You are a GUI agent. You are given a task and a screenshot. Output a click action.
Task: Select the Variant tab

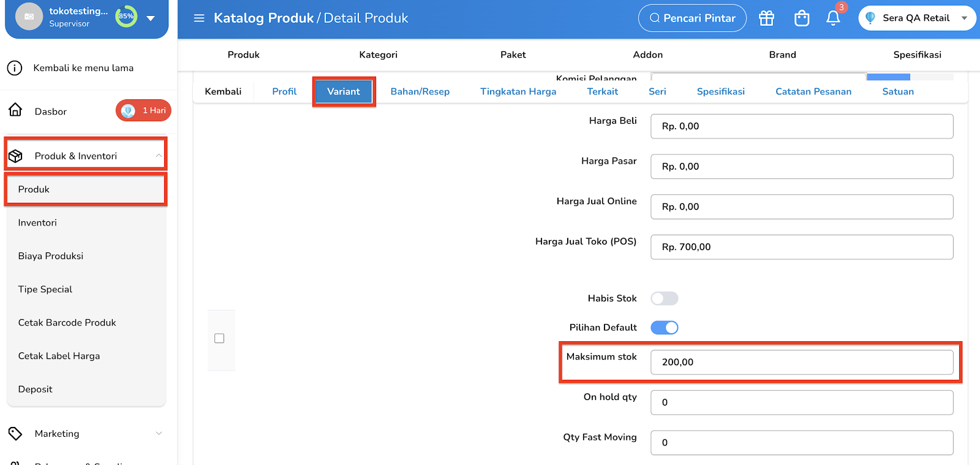(344, 91)
